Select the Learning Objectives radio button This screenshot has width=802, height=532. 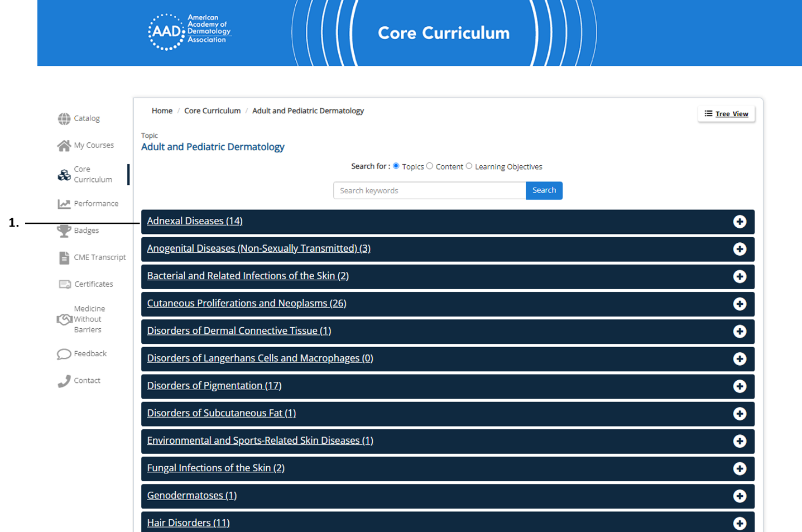(469, 166)
